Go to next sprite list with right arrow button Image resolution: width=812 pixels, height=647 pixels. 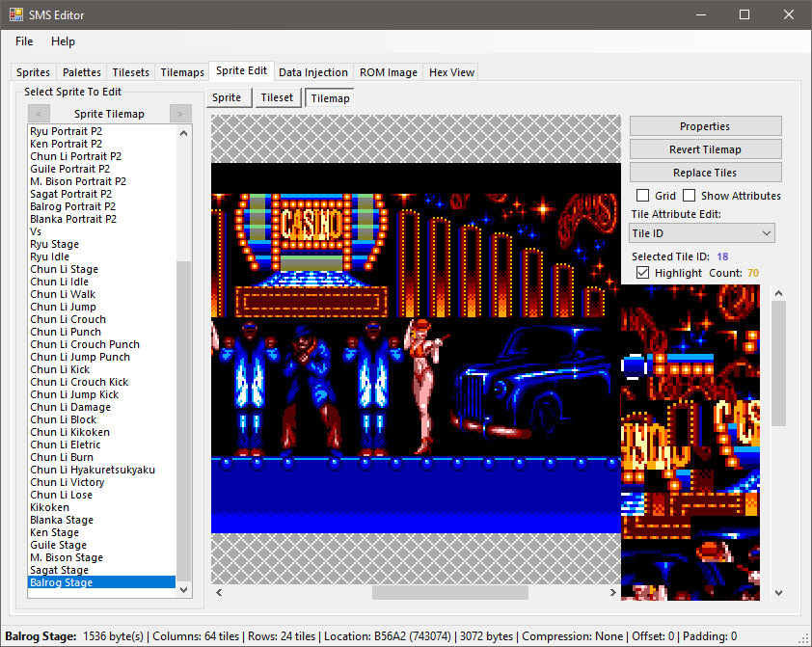click(180, 114)
